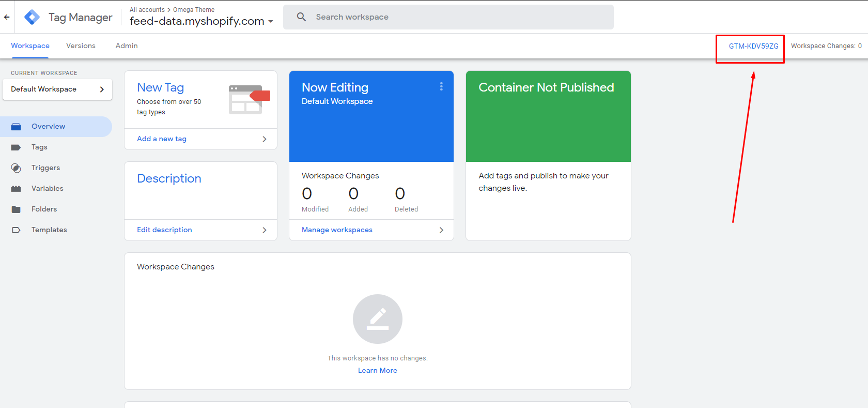This screenshot has width=868, height=408.
Task: Click the Templates sidebar icon
Action: pyautogui.click(x=16, y=230)
